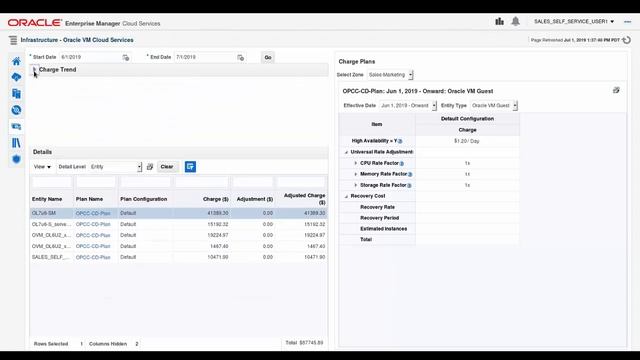Focus the Start Date field
The width and height of the screenshot is (640, 360).
[90, 57]
